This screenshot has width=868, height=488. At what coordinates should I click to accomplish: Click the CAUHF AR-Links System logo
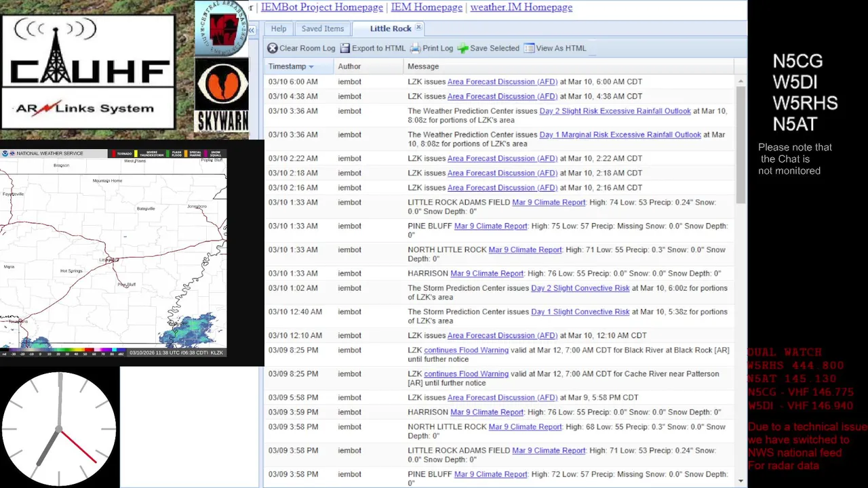point(88,71)
